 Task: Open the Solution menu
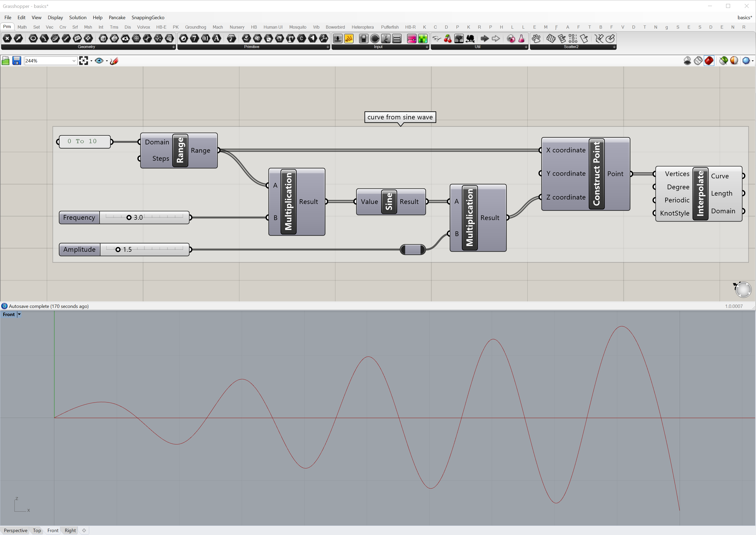(x=78, y=18)
